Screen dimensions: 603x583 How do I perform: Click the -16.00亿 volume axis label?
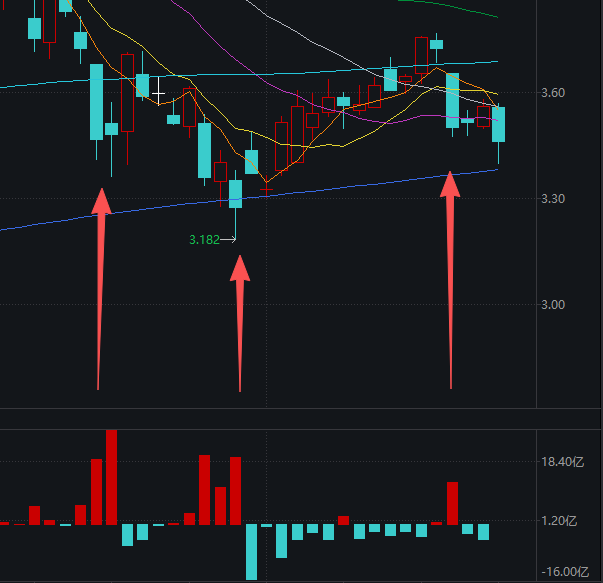coord(565,572)
